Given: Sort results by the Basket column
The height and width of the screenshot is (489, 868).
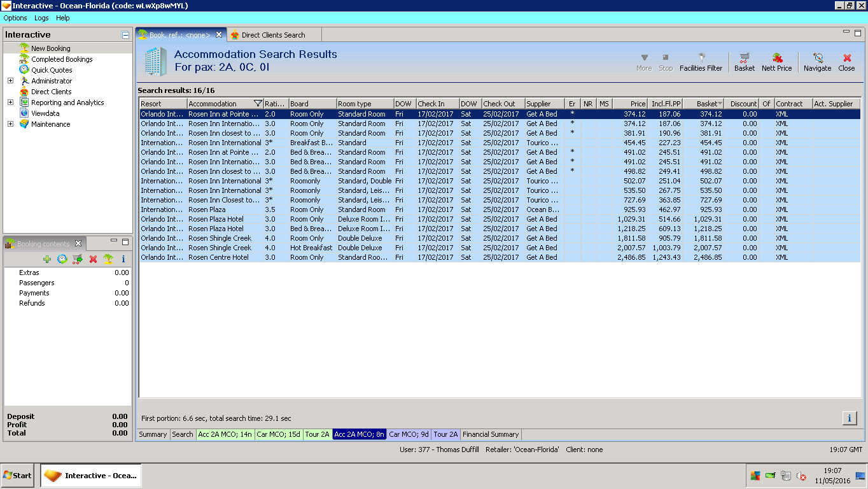Looking at the screenshot, I should tap(705, 104).
